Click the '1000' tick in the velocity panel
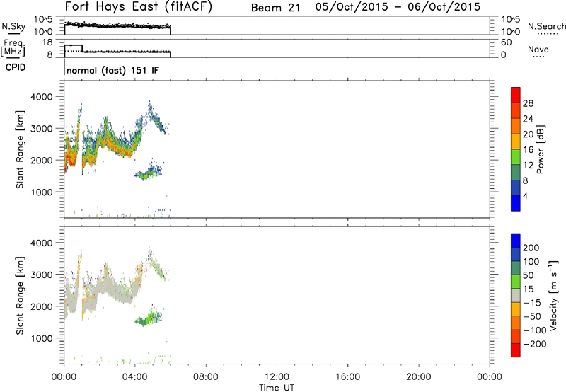Image resolution: width=566 pixels, height=392 pixels. 41,338
